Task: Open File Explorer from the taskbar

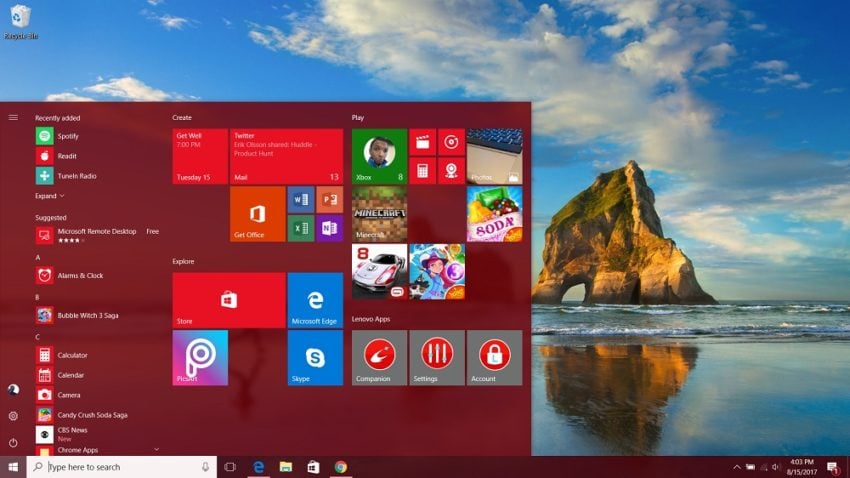Action: coord(286,467)
